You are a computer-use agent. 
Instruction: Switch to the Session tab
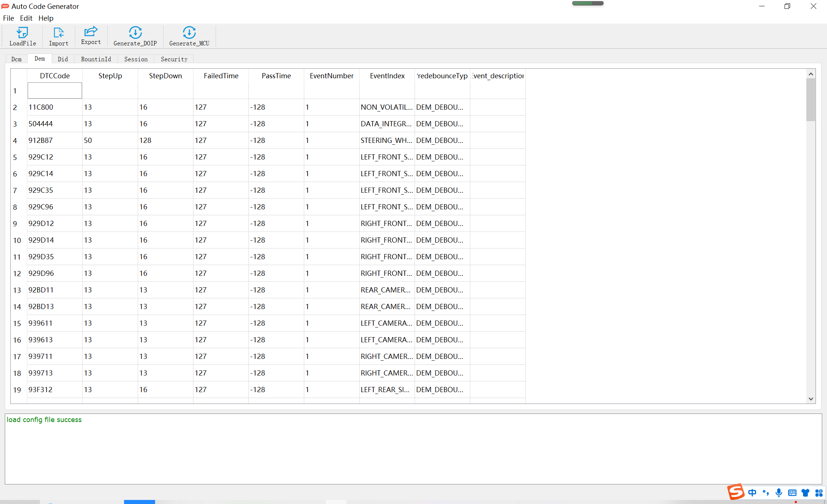(136, 59)
